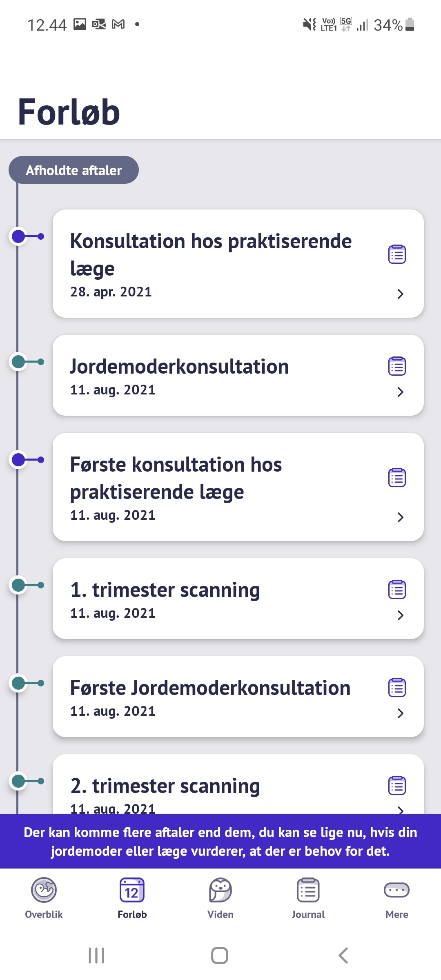Tap clipboard icon on Jordemoderkonsultation card

(x=396, y=366)
